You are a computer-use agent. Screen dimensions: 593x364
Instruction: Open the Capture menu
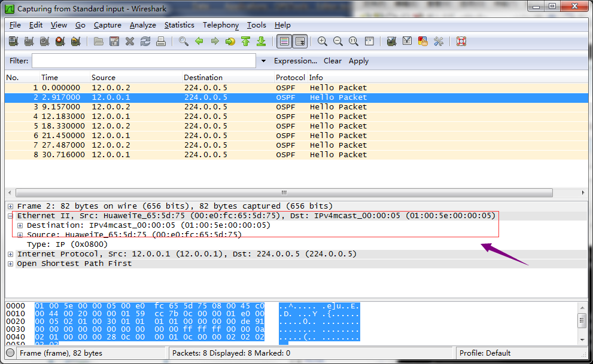107,25
